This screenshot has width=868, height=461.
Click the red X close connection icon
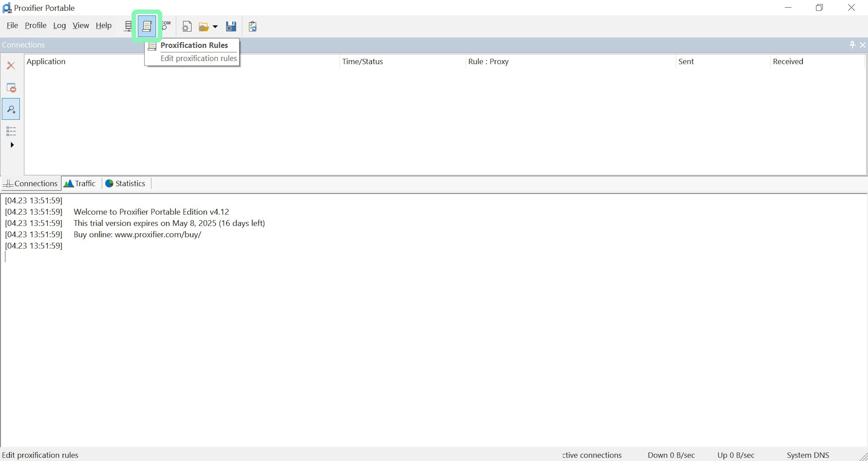coord(11,66)
